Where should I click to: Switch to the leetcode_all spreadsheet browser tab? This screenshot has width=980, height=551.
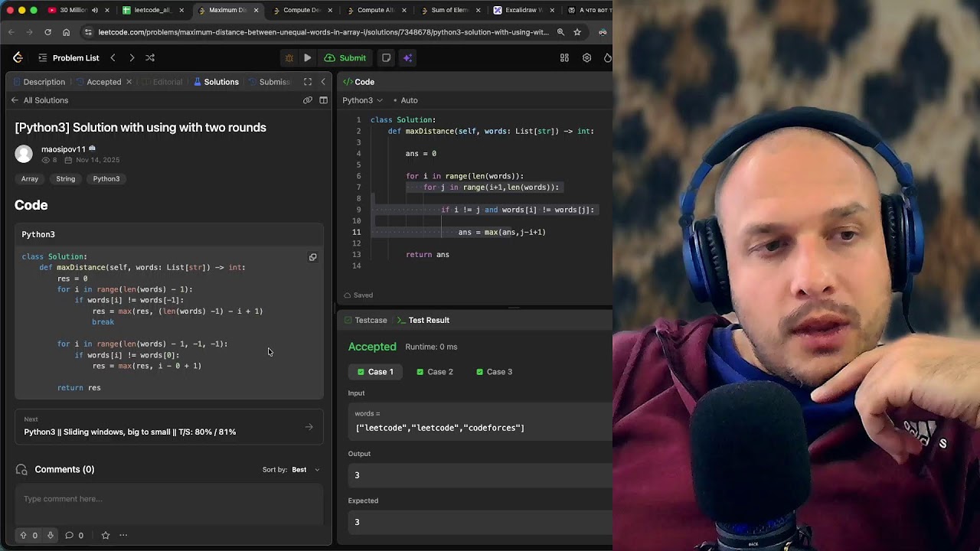pyautogui.click(x=152, y=10)
